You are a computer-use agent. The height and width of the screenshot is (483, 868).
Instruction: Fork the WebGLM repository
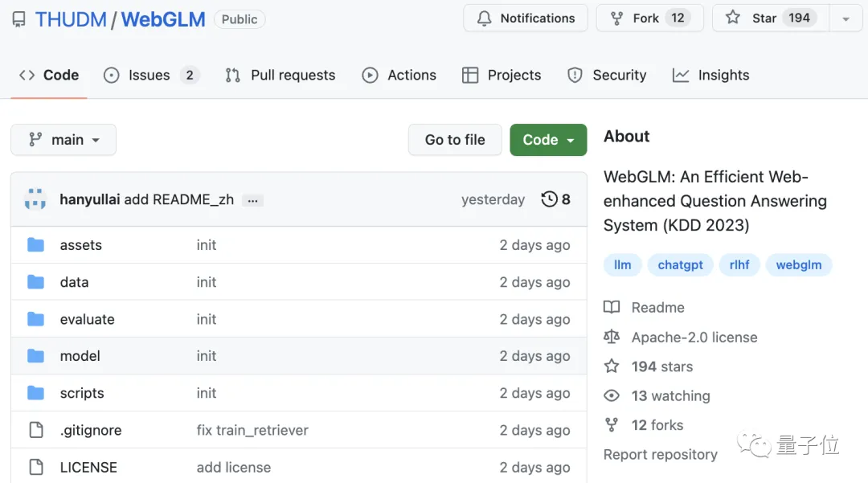[649, 18]
